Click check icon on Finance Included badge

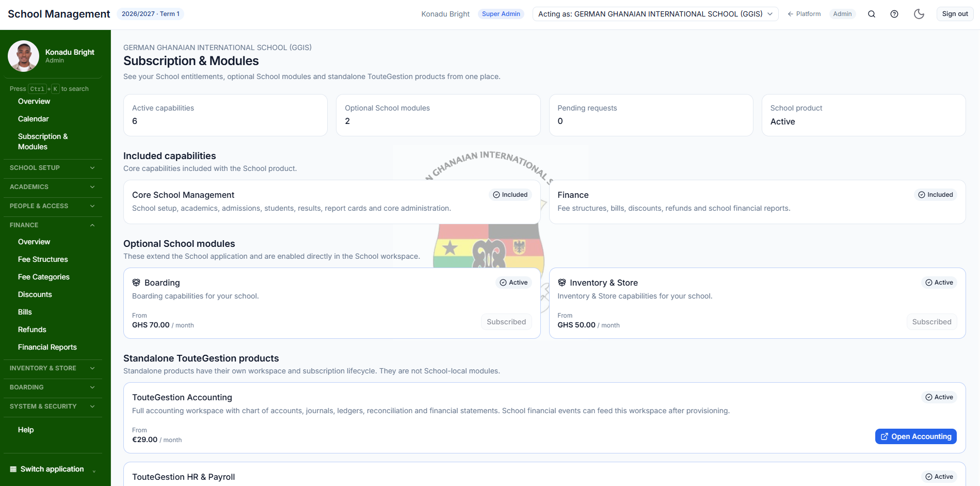point(922,195)
